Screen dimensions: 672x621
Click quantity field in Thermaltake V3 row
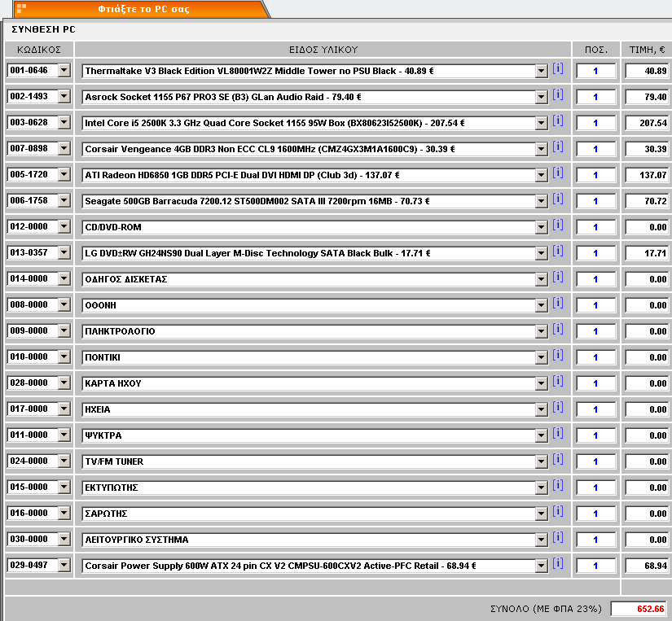pos(595,71)
